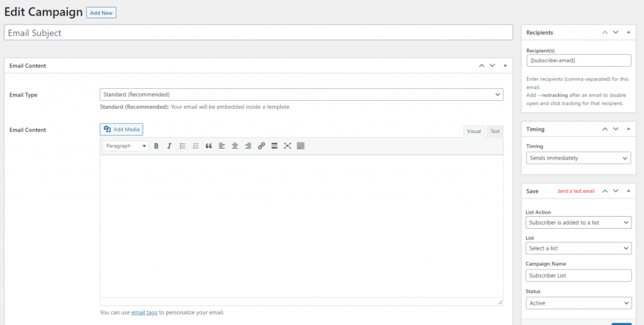Insert or edit a link
Screen dimensions: 644x325
tap(261, 145)
